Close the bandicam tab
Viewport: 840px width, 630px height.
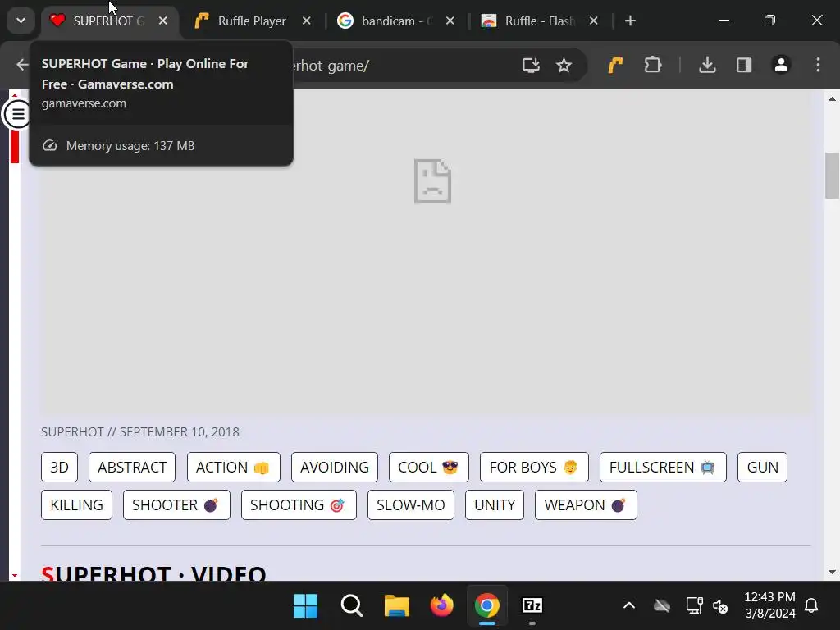(x=450, y=21)
